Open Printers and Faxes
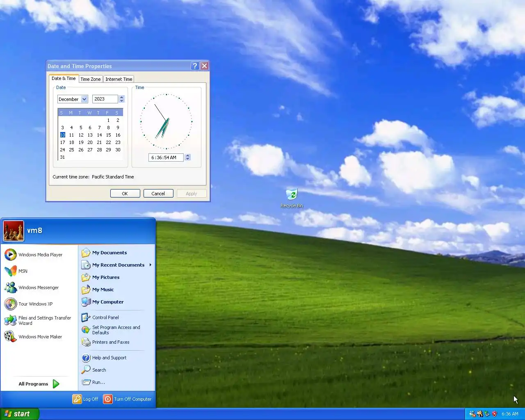This screenshot has height=420, width=525. (105, 342)
